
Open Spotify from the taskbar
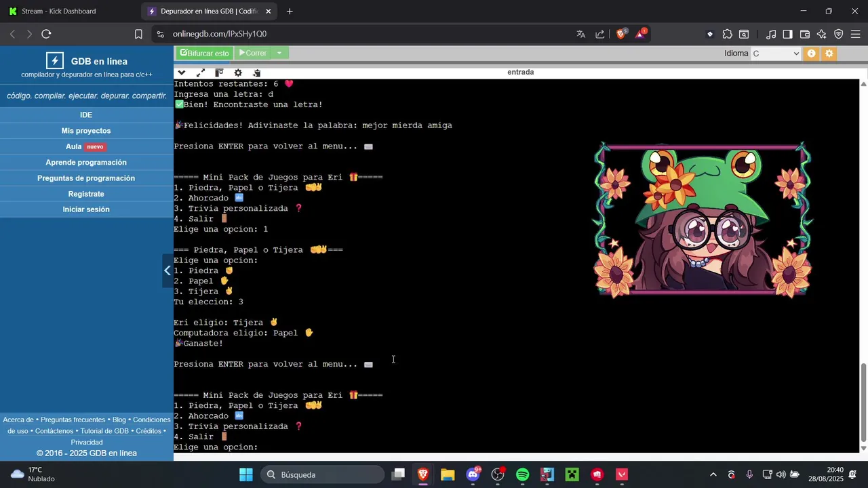click(x=522, y=474)
